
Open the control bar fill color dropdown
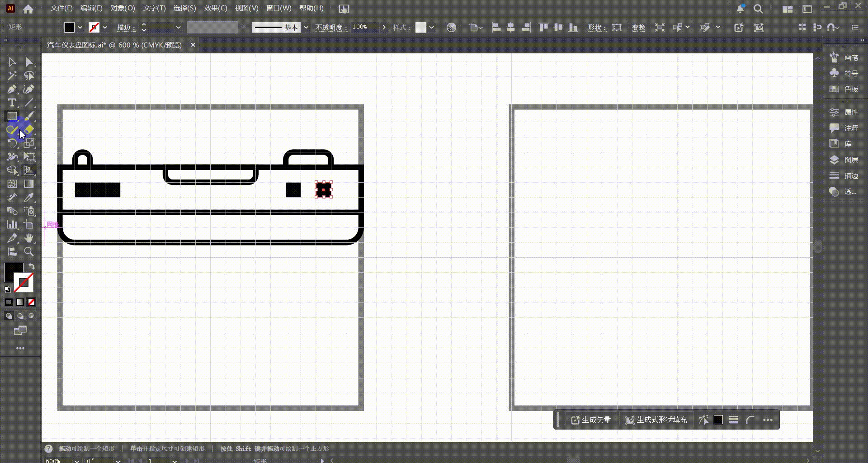80,28
